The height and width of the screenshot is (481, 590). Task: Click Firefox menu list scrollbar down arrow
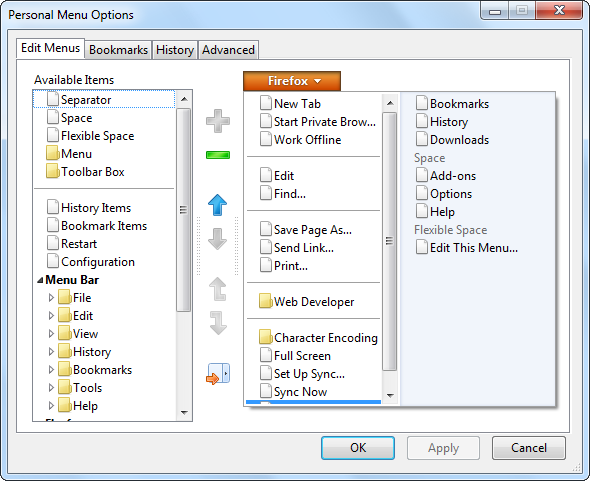point(390,395)
